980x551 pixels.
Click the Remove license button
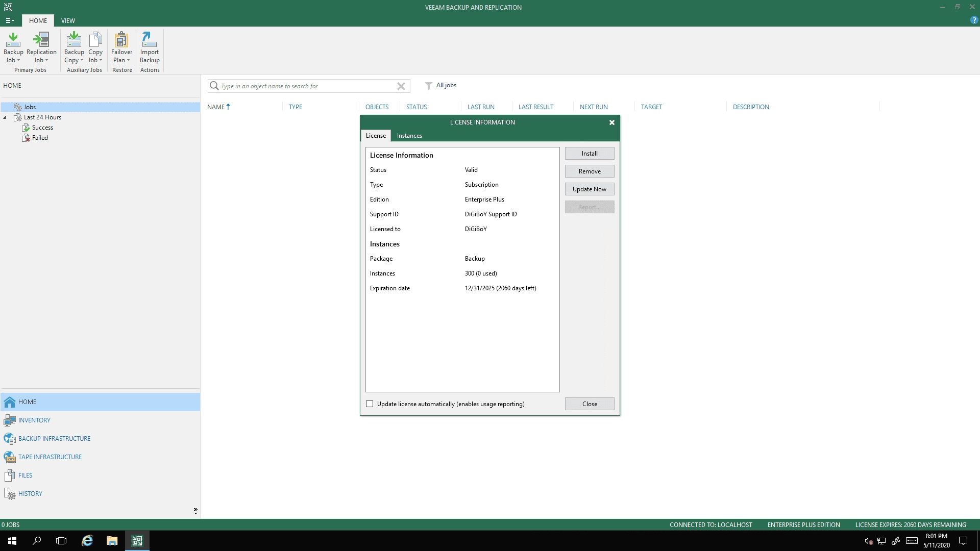pos(590,171)
